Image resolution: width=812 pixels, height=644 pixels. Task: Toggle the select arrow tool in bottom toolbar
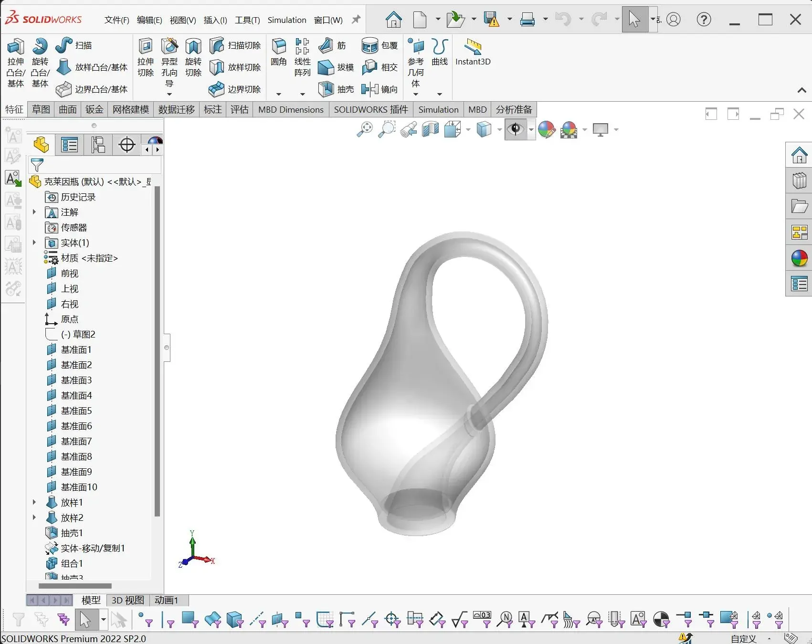coord(85,620)
